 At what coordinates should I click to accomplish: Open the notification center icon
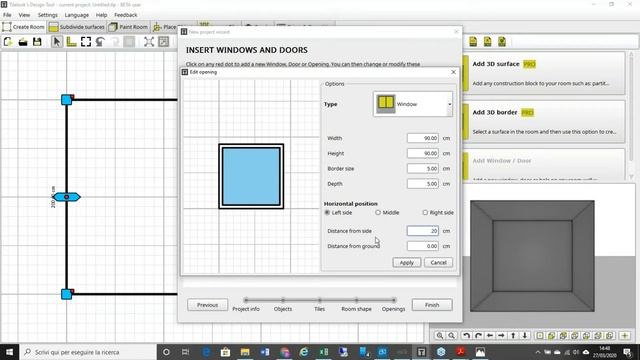click(627, 352)
